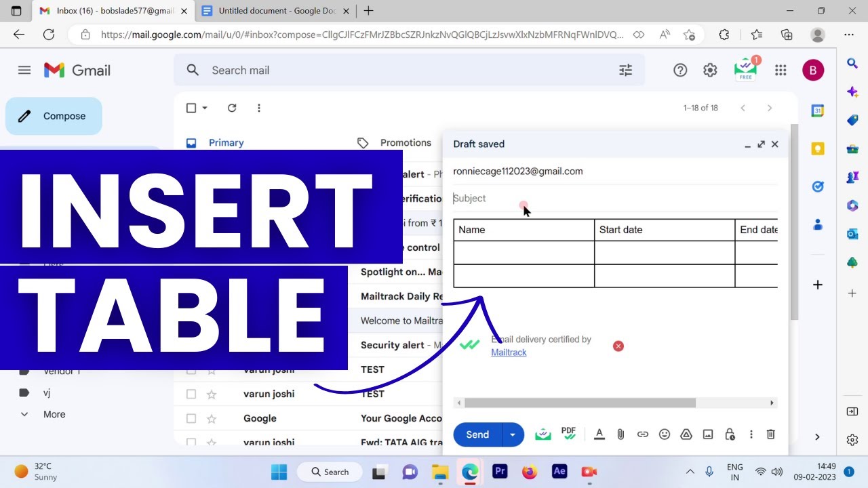Click the Start date table cell
868x488 pixels.
(x=665, y=230)
